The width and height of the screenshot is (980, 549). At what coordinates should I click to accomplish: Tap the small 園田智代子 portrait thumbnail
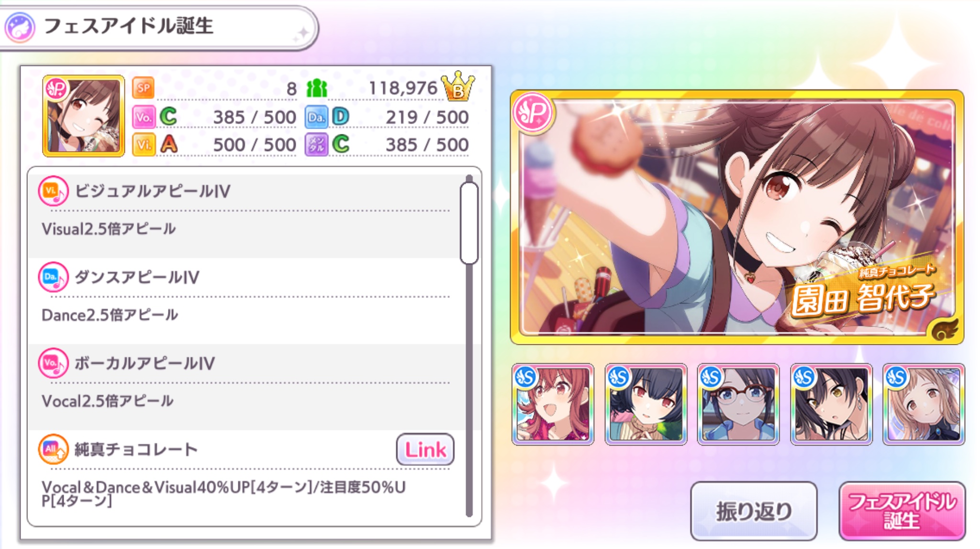click(84, 116)
